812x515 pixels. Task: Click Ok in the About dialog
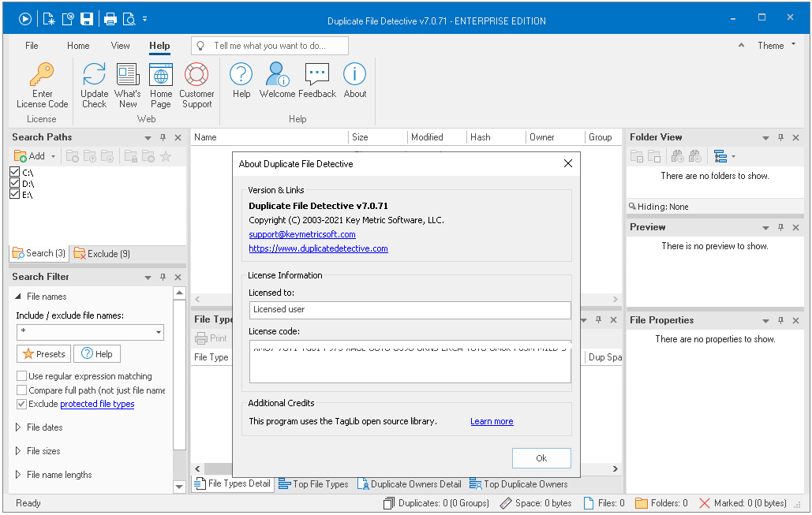coord(541,458)
